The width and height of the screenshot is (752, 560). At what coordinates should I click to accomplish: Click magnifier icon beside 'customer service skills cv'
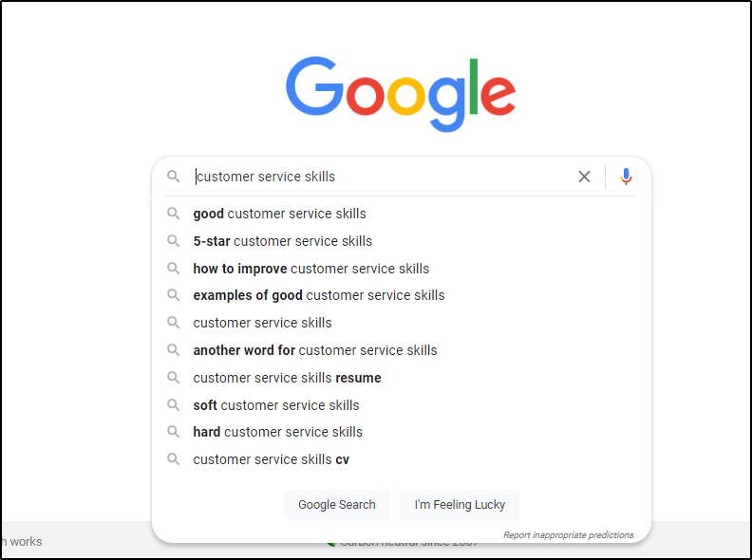click(173, 459)
